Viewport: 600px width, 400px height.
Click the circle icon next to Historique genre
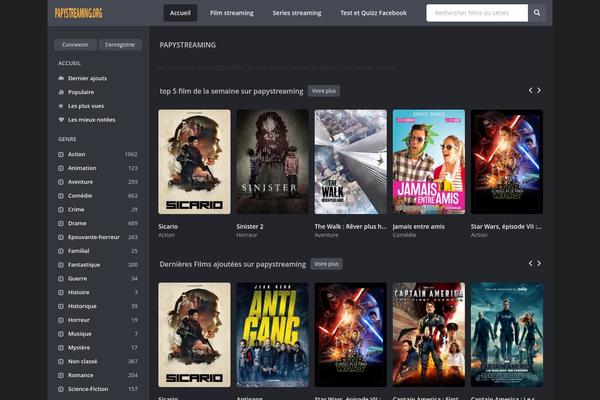point(61,306)
